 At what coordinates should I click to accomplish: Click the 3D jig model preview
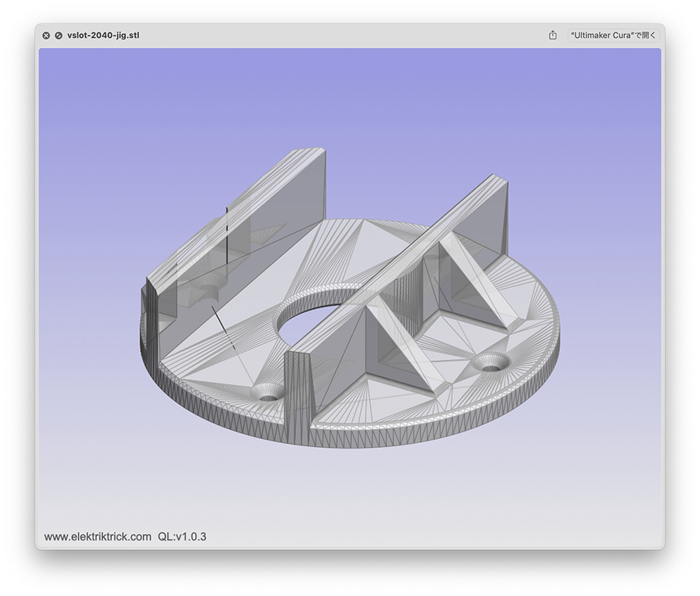(x=350, y=298)
